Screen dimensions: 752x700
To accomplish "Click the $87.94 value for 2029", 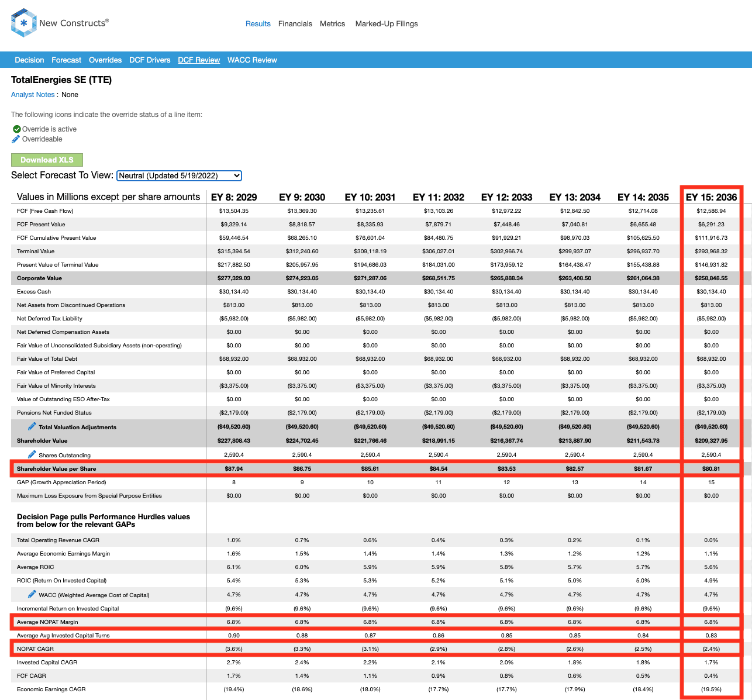I will [234, 469].
